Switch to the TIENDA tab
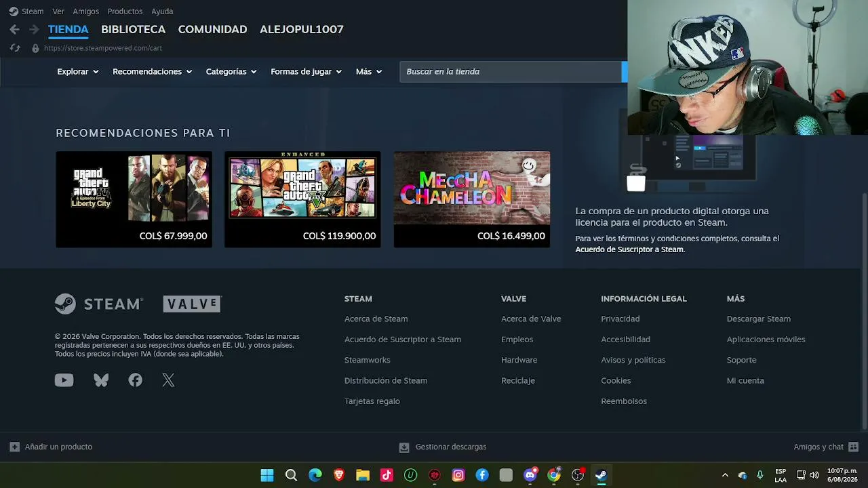The image size is (868, 488). coord(68,29)
